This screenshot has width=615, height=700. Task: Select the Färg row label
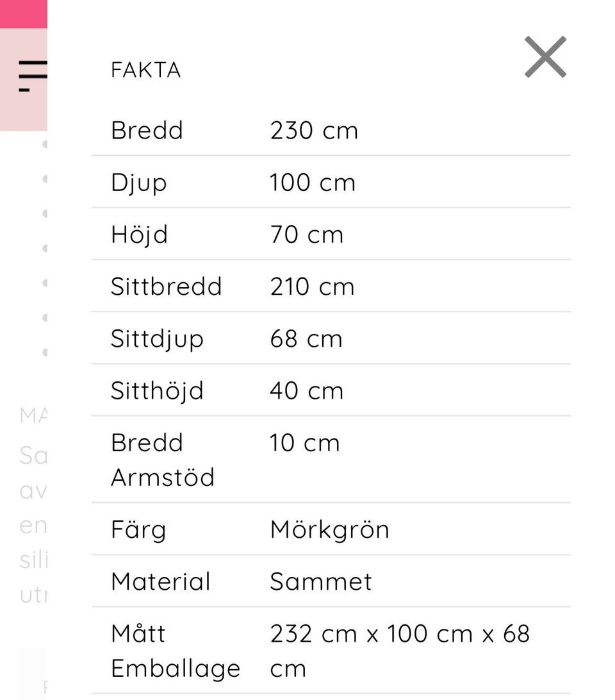[138, 529]
